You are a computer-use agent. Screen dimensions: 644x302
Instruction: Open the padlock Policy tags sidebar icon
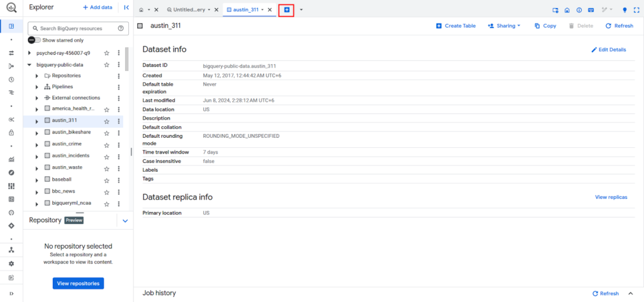click(x=11, y=133)
